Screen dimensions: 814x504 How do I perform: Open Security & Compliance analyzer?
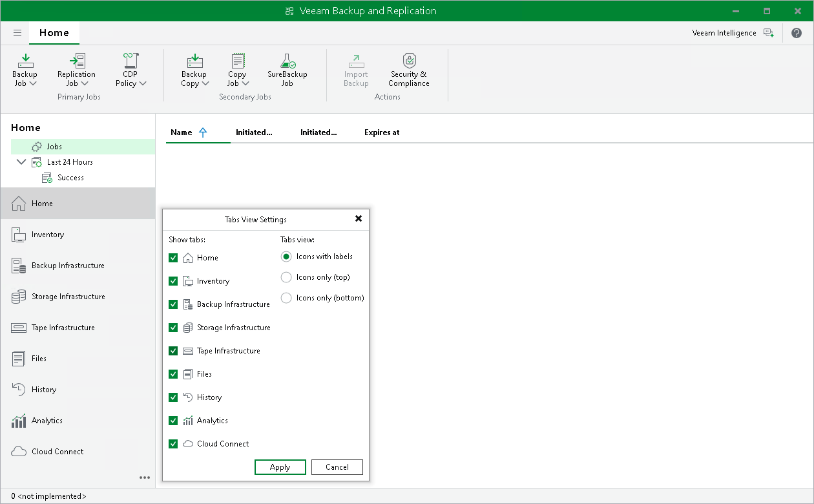409,70
